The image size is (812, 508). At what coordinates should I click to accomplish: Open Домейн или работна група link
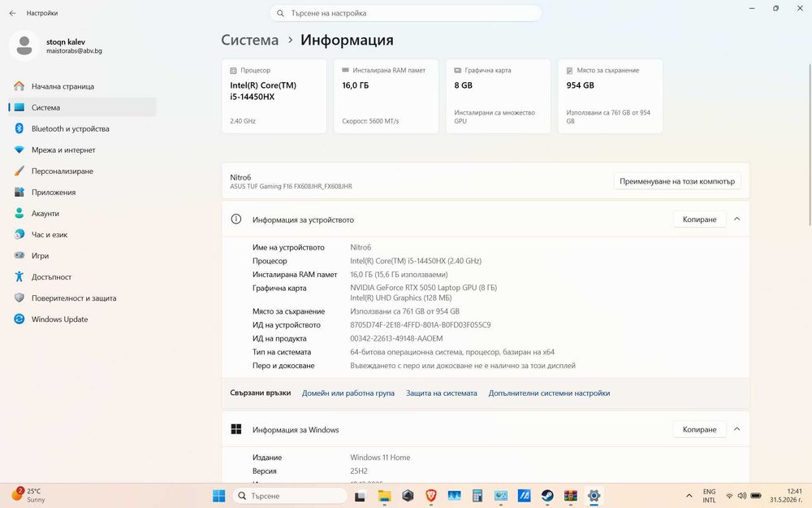(348, 393)
